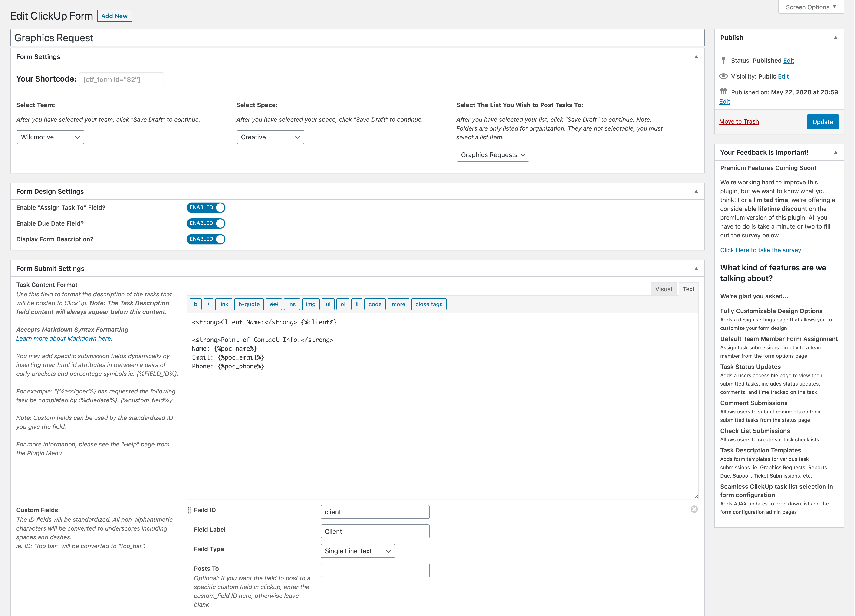Click the Field Label input containing Client
The height and width of the screenshot is (616, 855).
(x=375, y=531)
